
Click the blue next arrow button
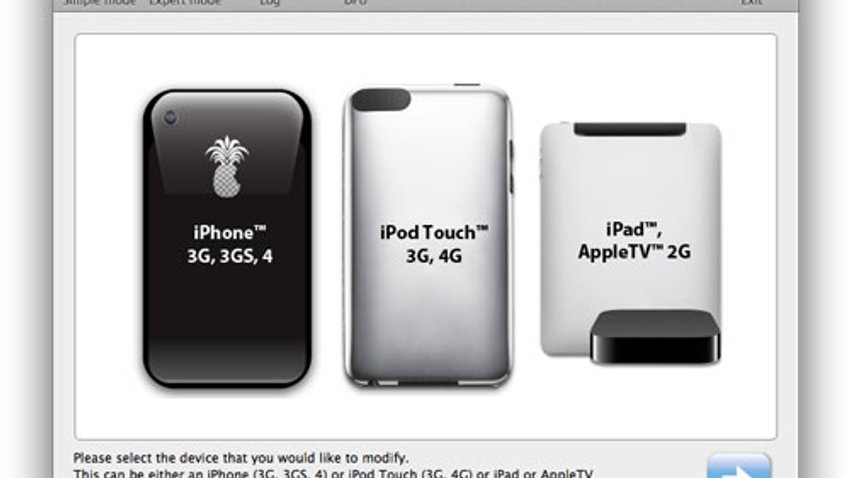pos(739,466)
